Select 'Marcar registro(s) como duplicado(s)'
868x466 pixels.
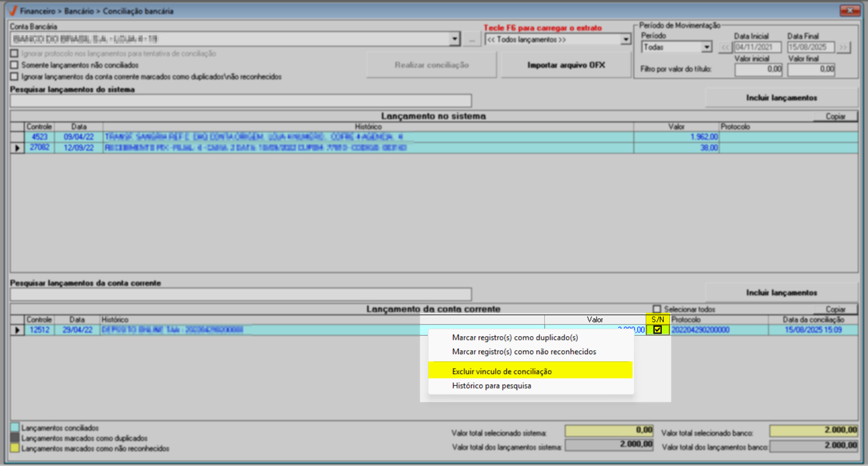(x=515, y=337)
